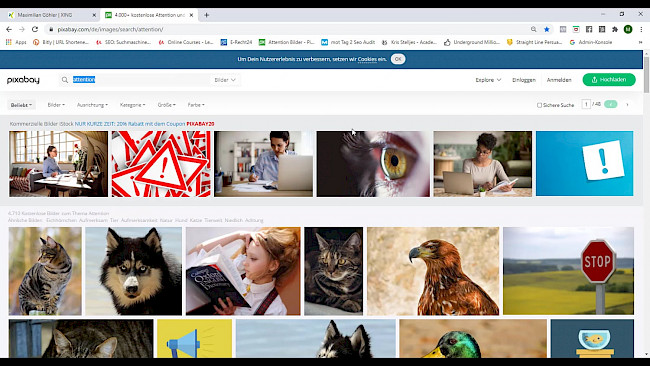650x366 pixels.
Task: Open iStock warning triangles image
Action: (161, 164)
